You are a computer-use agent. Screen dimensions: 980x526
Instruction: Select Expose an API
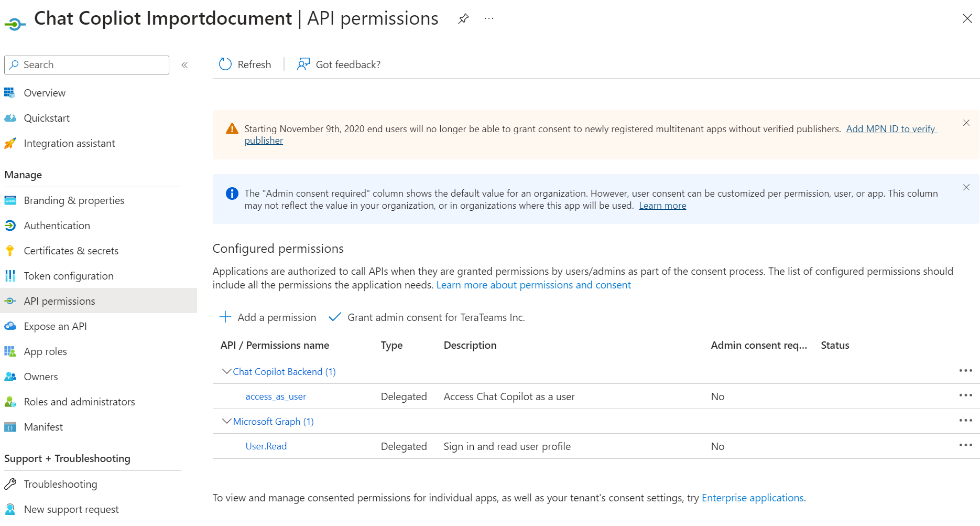click(x=55, y=326)
